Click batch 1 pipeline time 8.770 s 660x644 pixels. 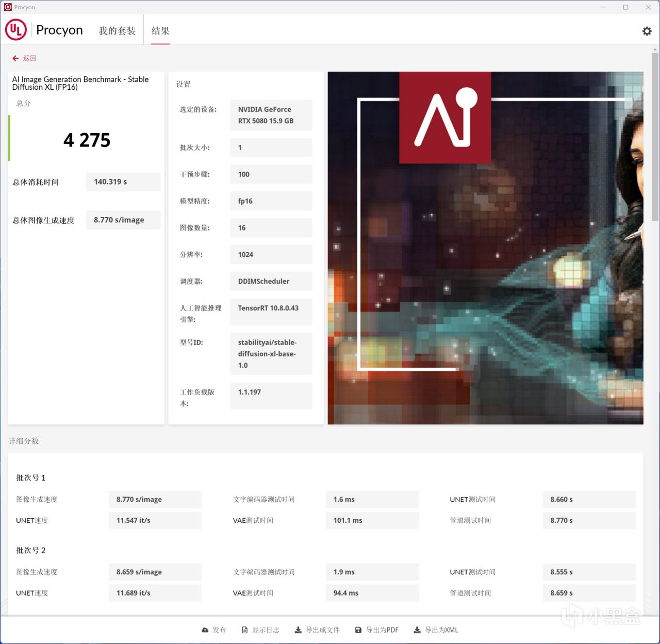point(589,521)
